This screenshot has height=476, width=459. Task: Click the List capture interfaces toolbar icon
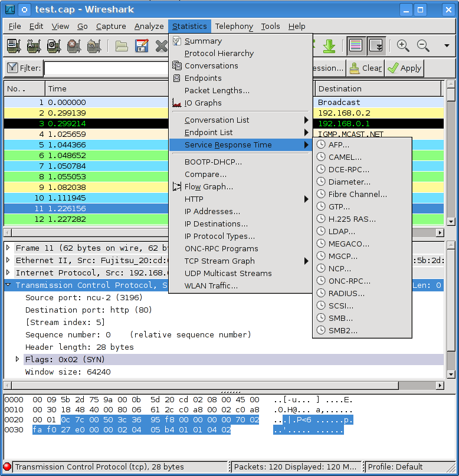[x=14, y=46]
